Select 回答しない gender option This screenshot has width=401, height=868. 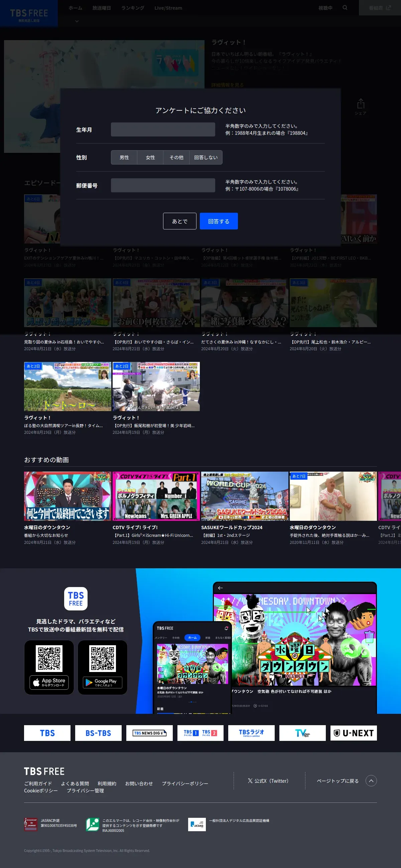206,157
